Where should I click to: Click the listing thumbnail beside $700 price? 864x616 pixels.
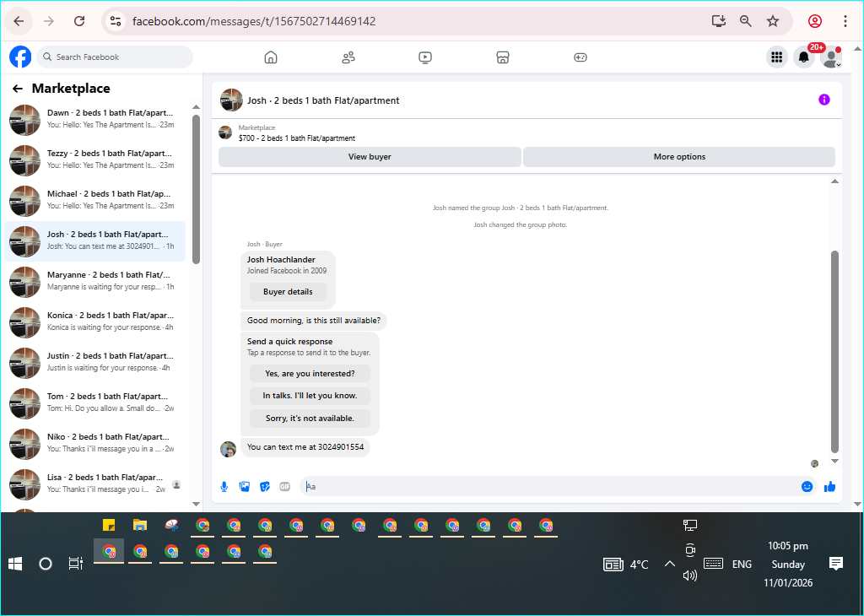(225, 132)
